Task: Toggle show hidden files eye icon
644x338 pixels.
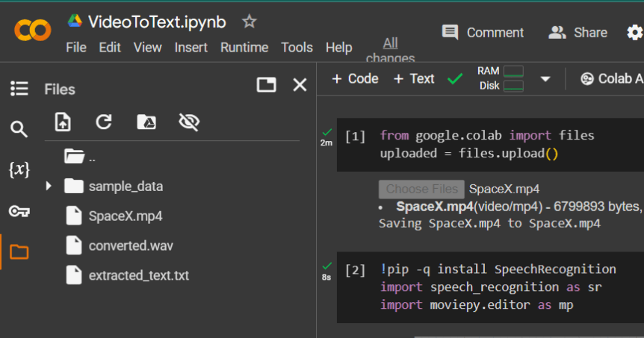Action: click(189, 122)
